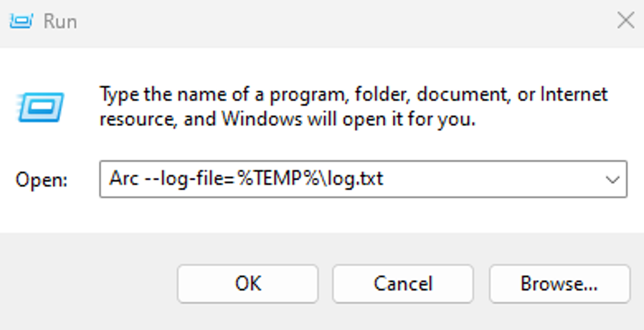This screenshot has width=644, height=330.
Task: Expand the Open field dropdown arrow
Action: 612,179
